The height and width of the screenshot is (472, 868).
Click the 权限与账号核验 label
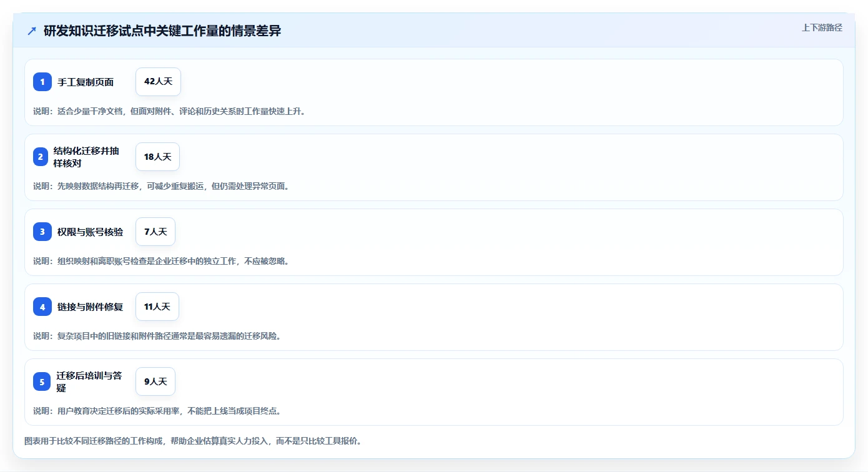(x=91, y=232)
